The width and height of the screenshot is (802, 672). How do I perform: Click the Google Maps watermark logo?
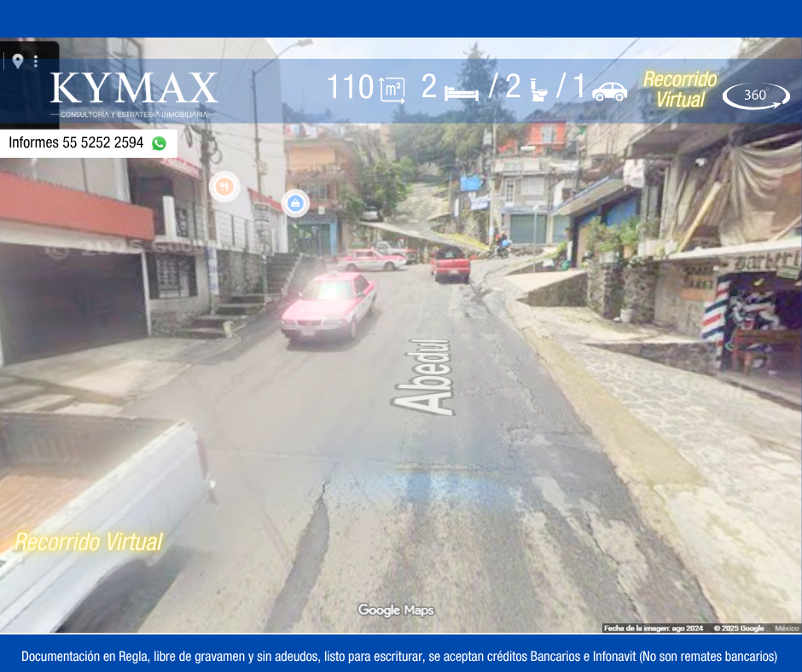(x=395, y=610)
